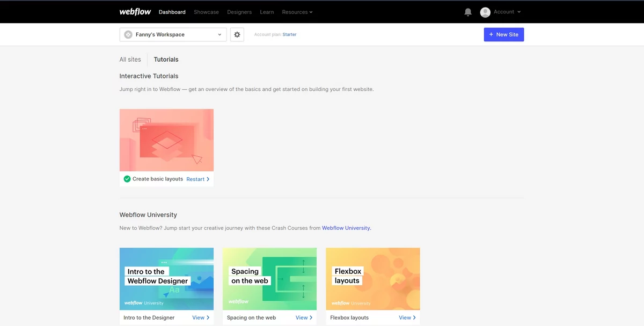Open workspace settings gear
Viewport: 644px width, 326px height.
pyautogui.click(x=237, y=34)
